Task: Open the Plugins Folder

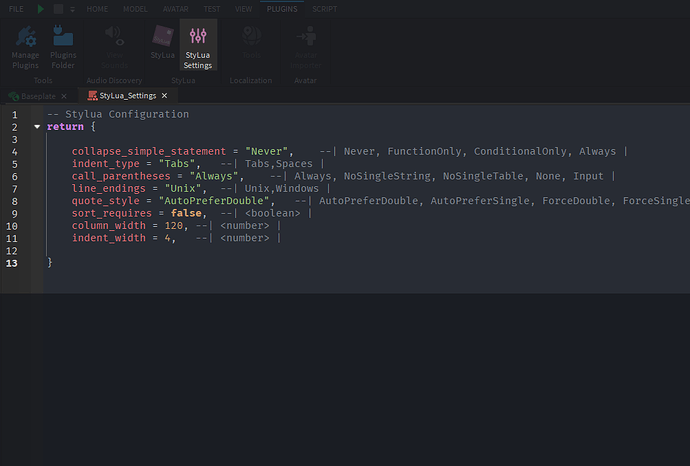Action: point(63,47)
